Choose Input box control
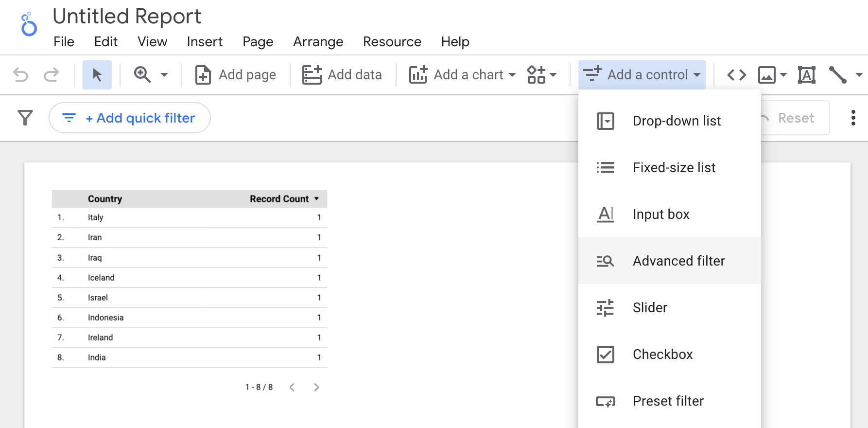 [670, 214]
